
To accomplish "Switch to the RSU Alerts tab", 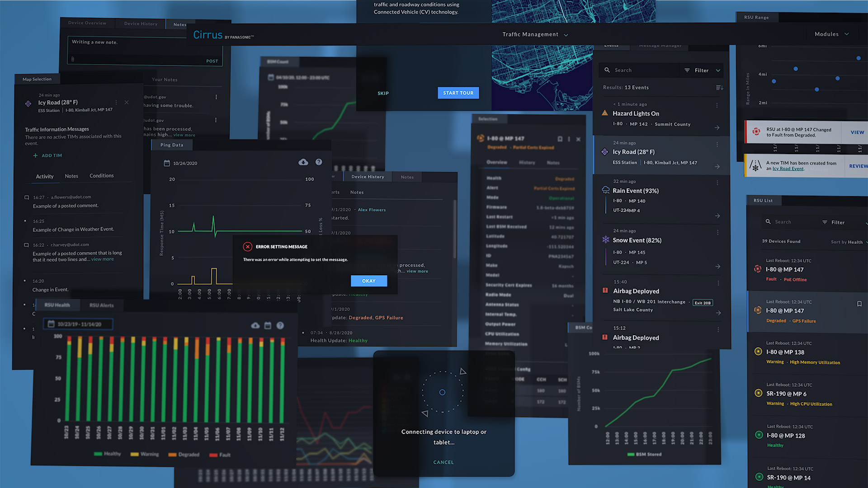I will 102,305.
